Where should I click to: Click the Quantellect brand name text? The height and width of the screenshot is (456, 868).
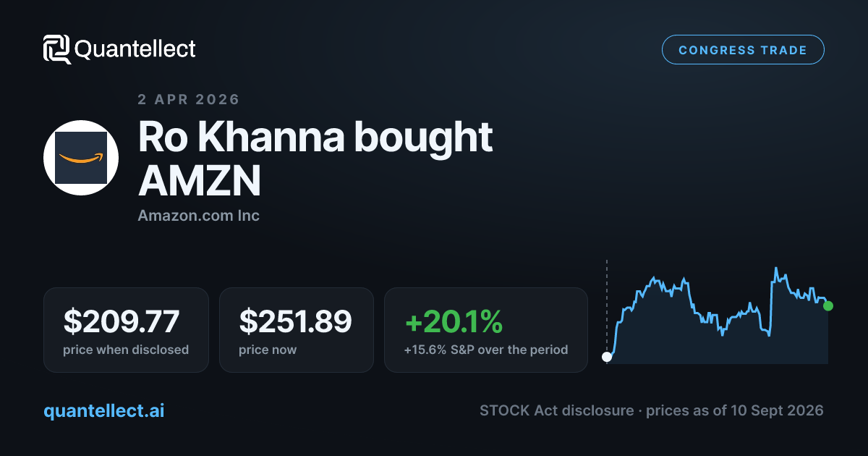(x=135, y=49)
